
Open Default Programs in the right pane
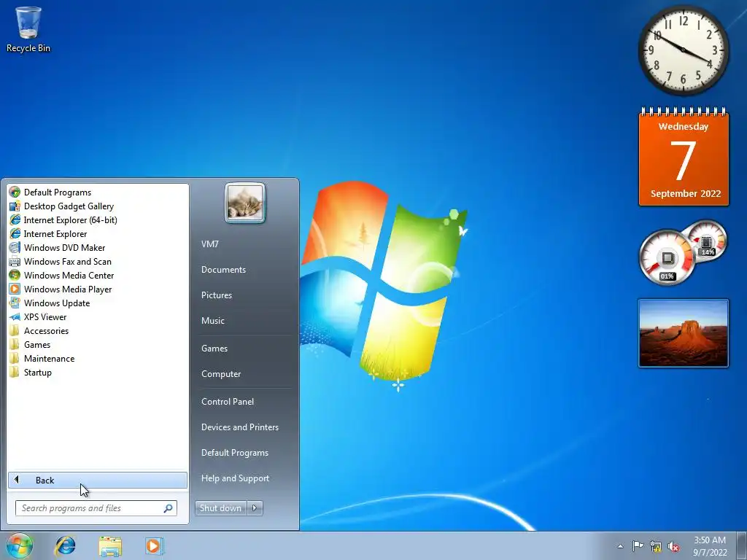[x=235, y=454]
